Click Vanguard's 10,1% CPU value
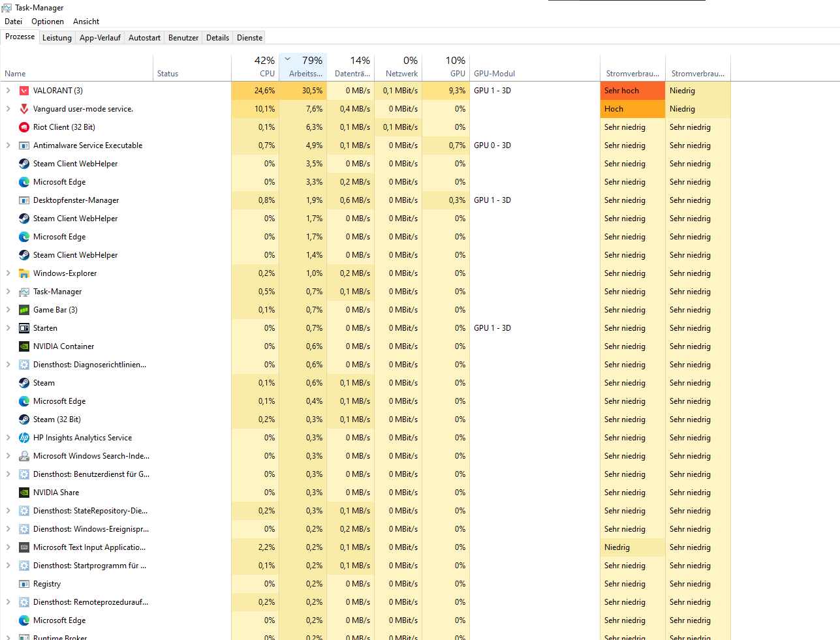840x640 pixels. point(255,109)
